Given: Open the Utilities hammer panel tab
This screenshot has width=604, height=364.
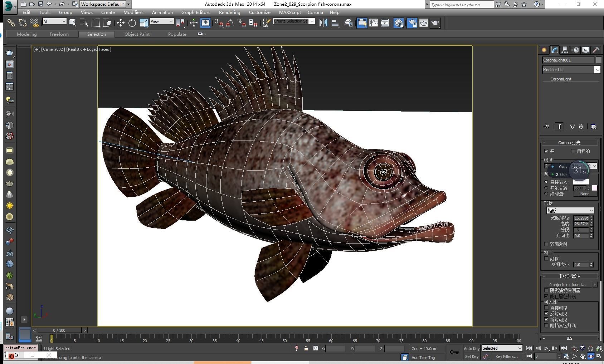Looking at the screenshot, I should coord(596,50).
